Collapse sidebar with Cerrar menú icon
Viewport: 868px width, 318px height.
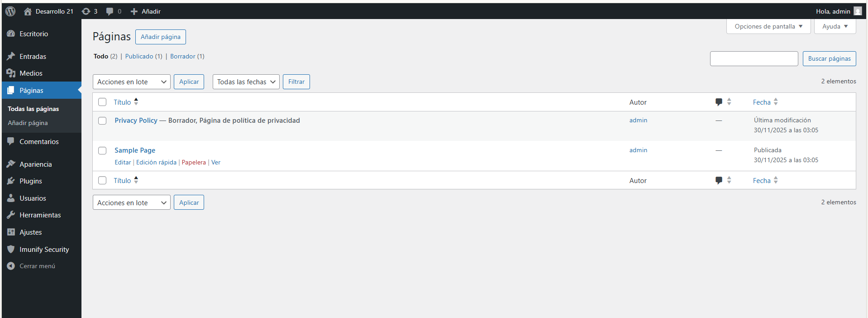(x=11, y=266)
